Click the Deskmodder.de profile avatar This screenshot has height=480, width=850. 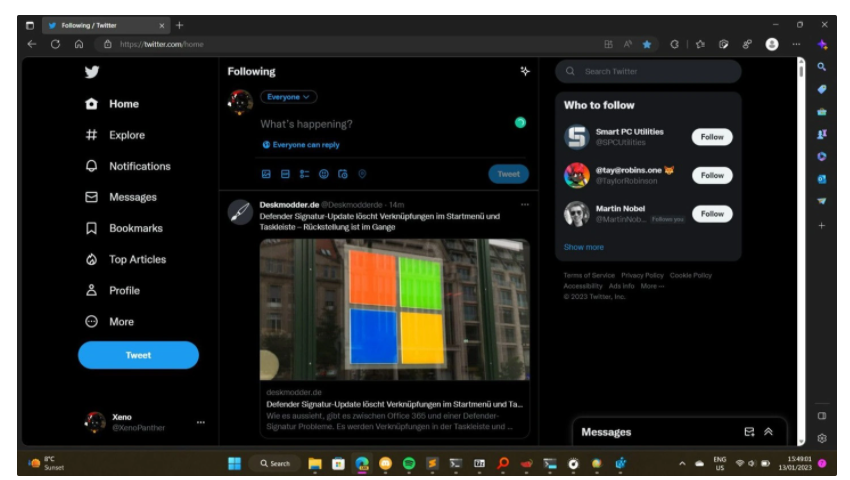(x=240, y=212)
